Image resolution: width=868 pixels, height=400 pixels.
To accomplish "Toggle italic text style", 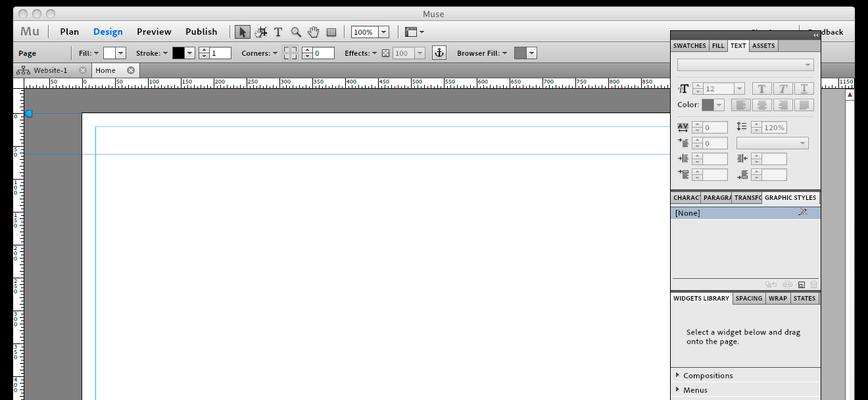I will [783, 89].
